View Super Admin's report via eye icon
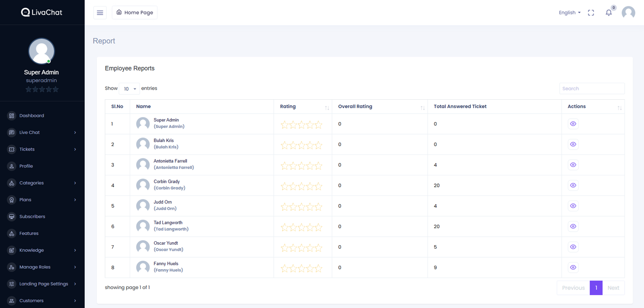 coord(573,124)
